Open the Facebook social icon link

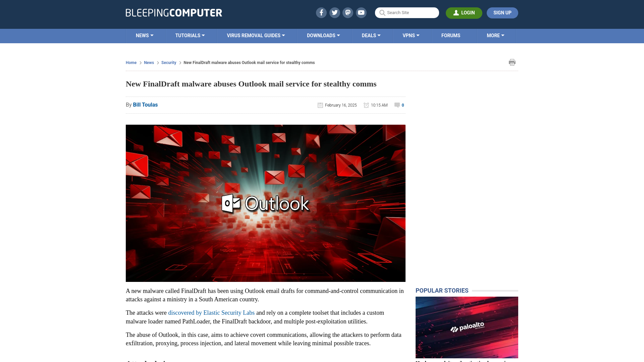click(321, 12)
